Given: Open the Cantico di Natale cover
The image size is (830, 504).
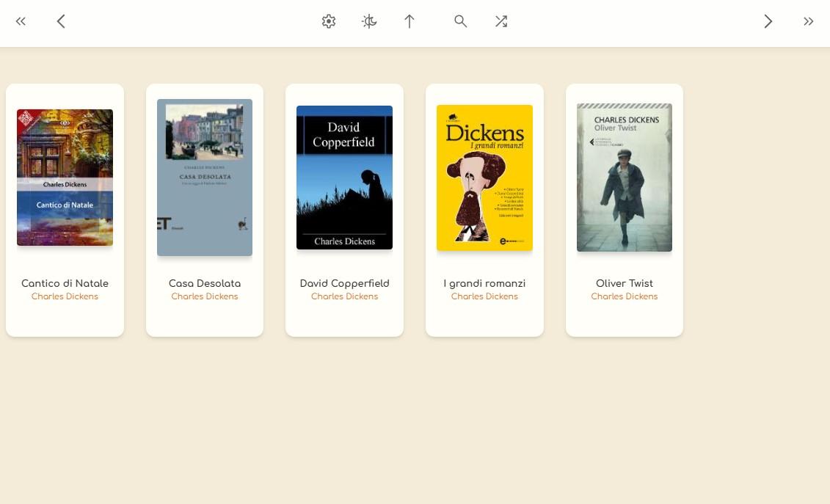Looking at the screenshot, I should [65, 178].
